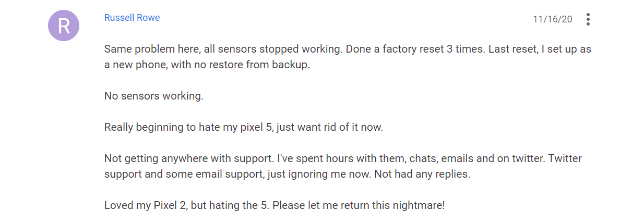This screenshot has width=644, height=223.
Task: Click the 11/16/20 post date
Action: [552, 19]
